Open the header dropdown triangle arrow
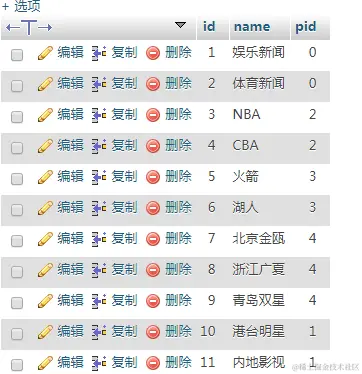Image resolution: width=362 pixels, height=374 pixels. point(180,25)
